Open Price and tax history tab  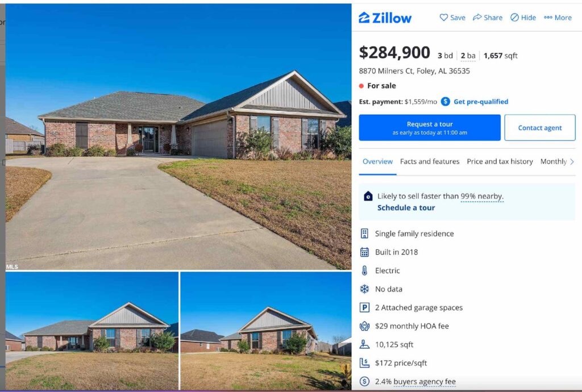[x=500, y=161]
